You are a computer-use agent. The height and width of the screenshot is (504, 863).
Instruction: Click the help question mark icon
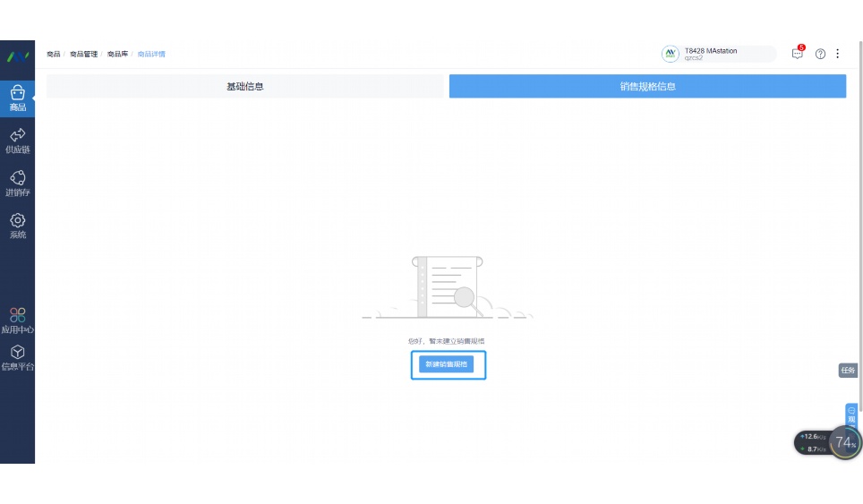820,54
